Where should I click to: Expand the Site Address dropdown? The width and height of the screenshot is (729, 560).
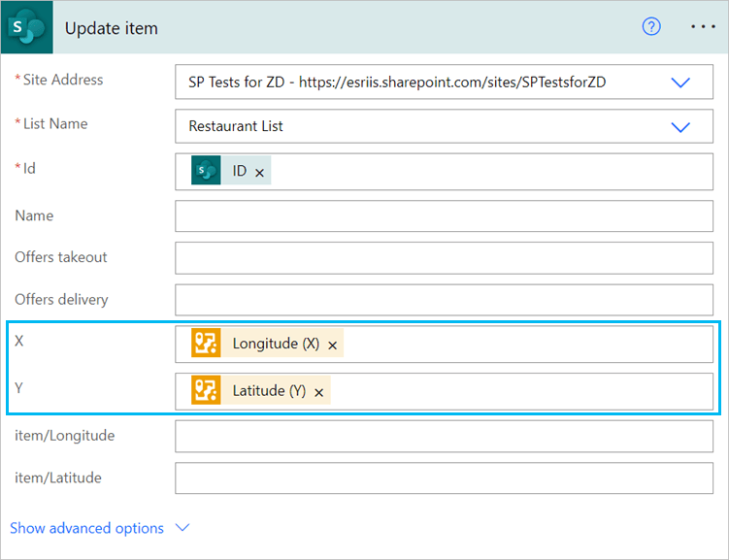click(680, 82)
